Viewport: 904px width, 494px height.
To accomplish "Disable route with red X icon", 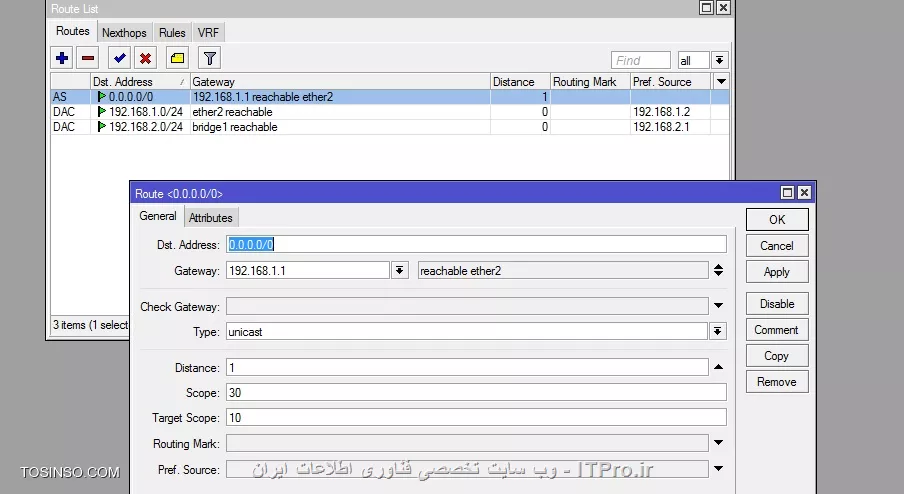I will point(145,58).
